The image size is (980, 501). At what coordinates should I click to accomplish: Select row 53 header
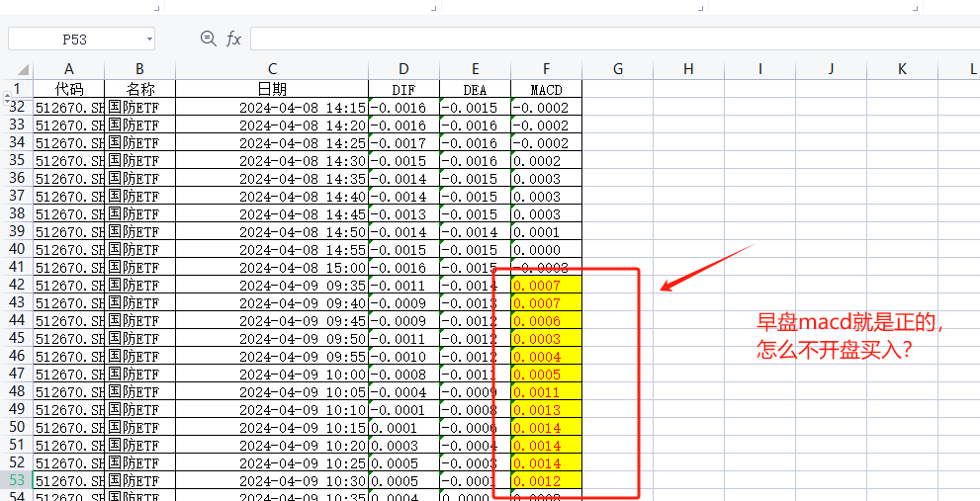tap(16, 480)
